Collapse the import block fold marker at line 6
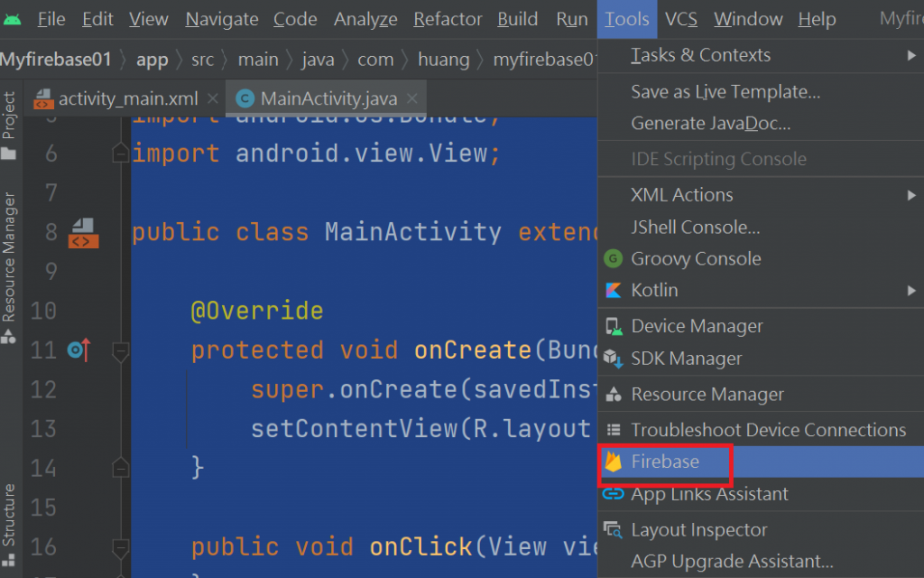This screenshot has height=578, width=924. click(x=120, y=154)
